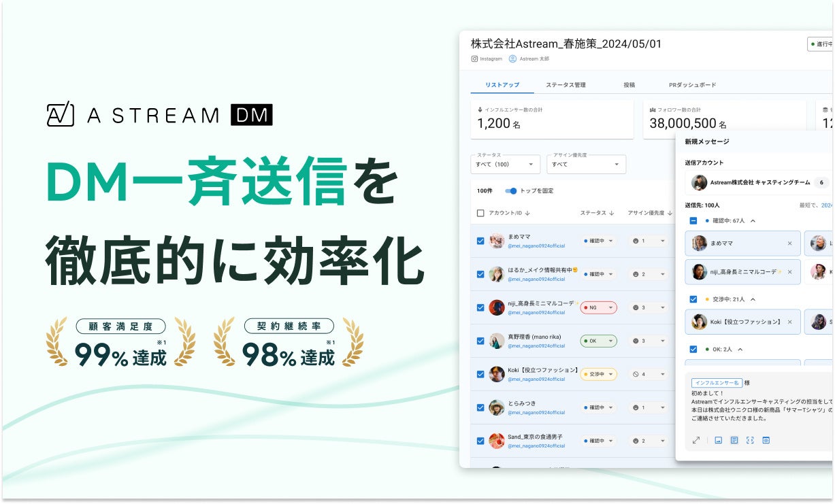Collapse the 交渉中: 21人 group
Viewport: 835px width, 504px height.
753,299
